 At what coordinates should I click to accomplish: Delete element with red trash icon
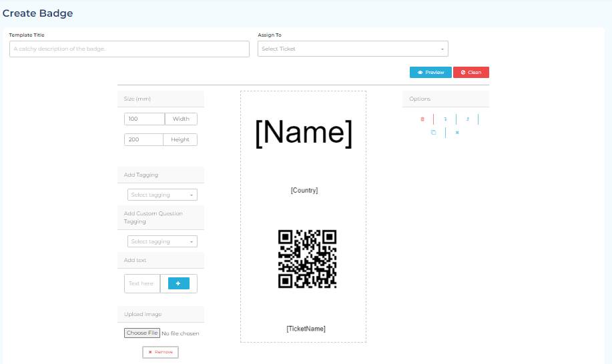click(x=422, y=119)
